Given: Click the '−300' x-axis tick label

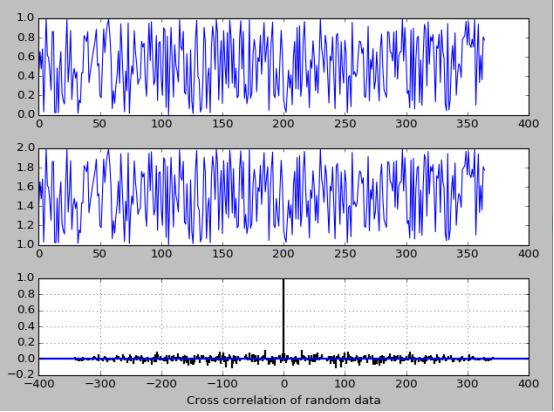Looking at the screenshot, I should click(x=100, y=384).
